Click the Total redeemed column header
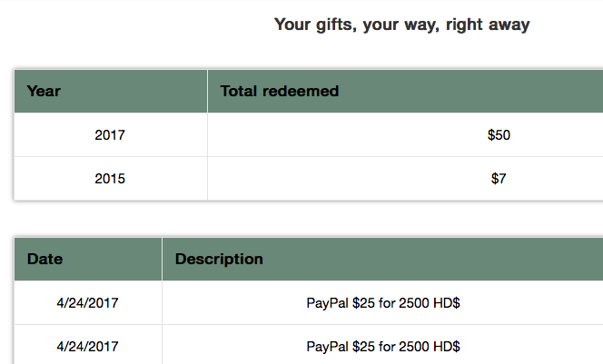Screen dimensions: 603x364 280,91
